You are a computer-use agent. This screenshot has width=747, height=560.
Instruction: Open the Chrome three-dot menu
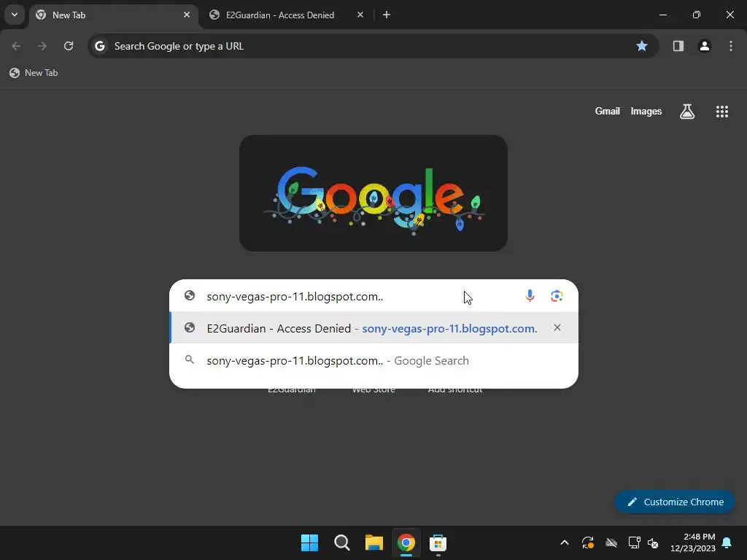pyautogui.click(x=731, y=46)
